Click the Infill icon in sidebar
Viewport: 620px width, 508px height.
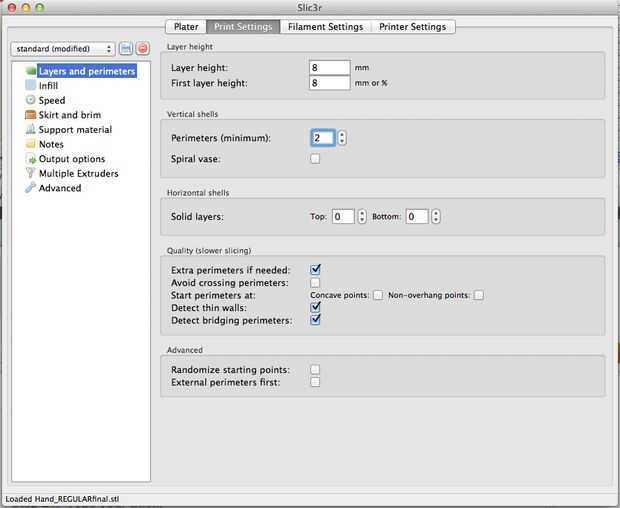click(x=31, y=85)
